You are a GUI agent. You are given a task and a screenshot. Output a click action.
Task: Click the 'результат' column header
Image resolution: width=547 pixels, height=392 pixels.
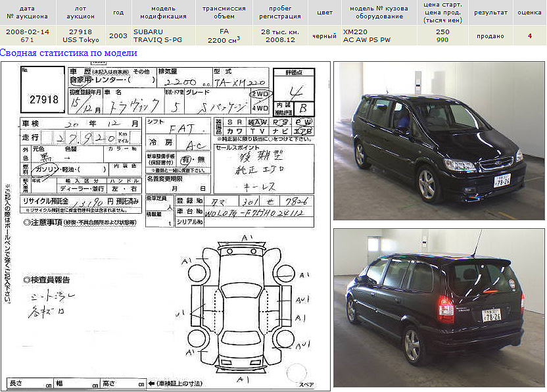[x=490, y=12]
